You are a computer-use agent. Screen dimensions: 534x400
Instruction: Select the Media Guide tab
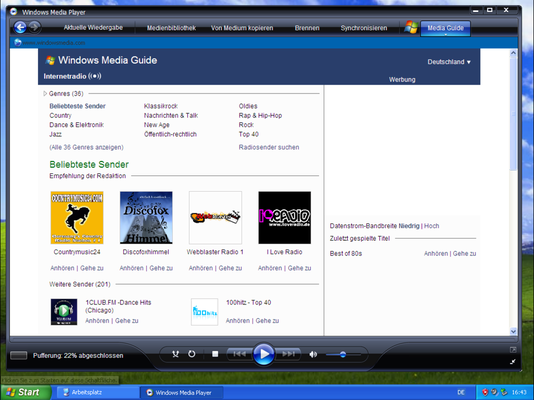445,28
